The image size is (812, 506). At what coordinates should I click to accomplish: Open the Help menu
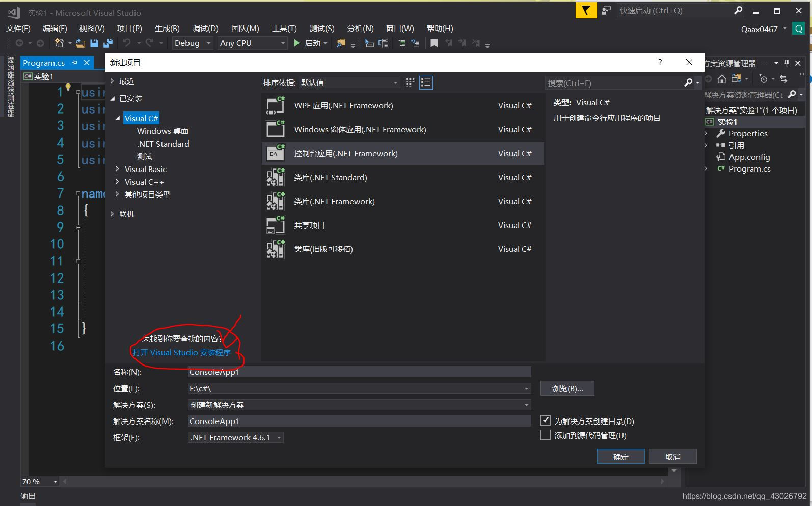point(440,29)
